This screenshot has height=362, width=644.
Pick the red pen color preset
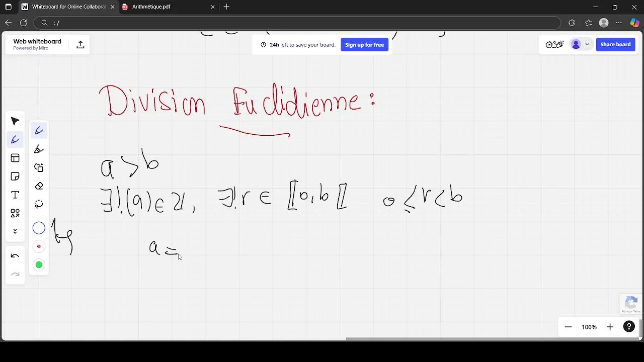tap(39, 246)
